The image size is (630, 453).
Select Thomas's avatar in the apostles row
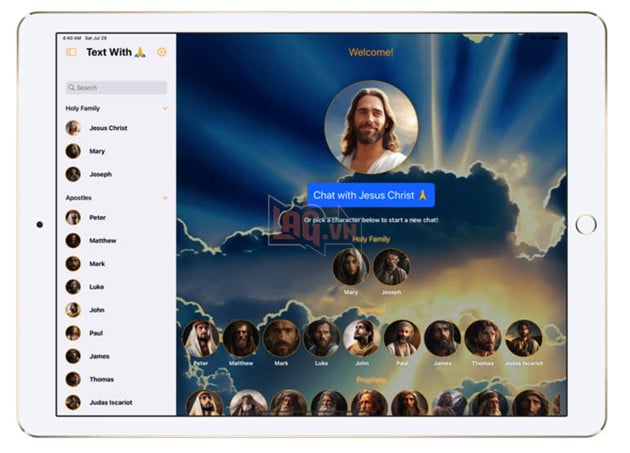point(482,338)
